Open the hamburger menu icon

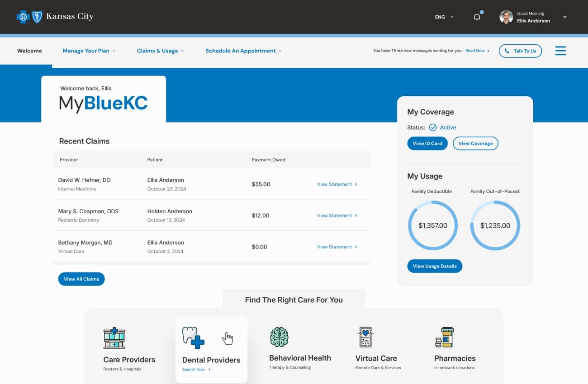[560, 51]
